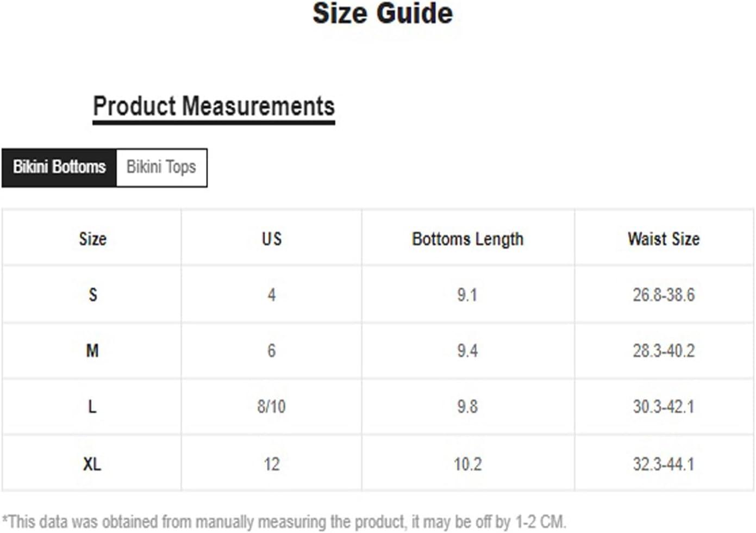Click the manual measuring disclaimer note

tap(284, 522)
